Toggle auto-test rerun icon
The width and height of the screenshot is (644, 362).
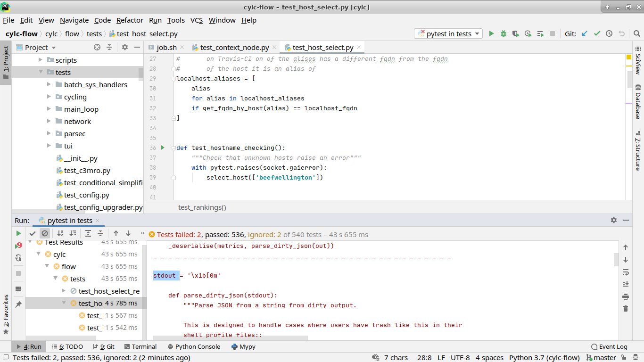[18, 258]
